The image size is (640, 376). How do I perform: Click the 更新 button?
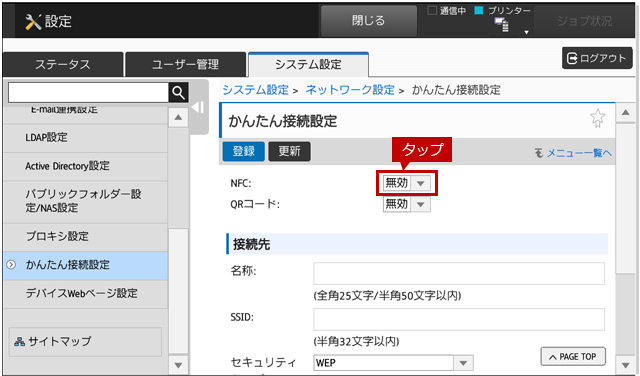click(289, 151)
